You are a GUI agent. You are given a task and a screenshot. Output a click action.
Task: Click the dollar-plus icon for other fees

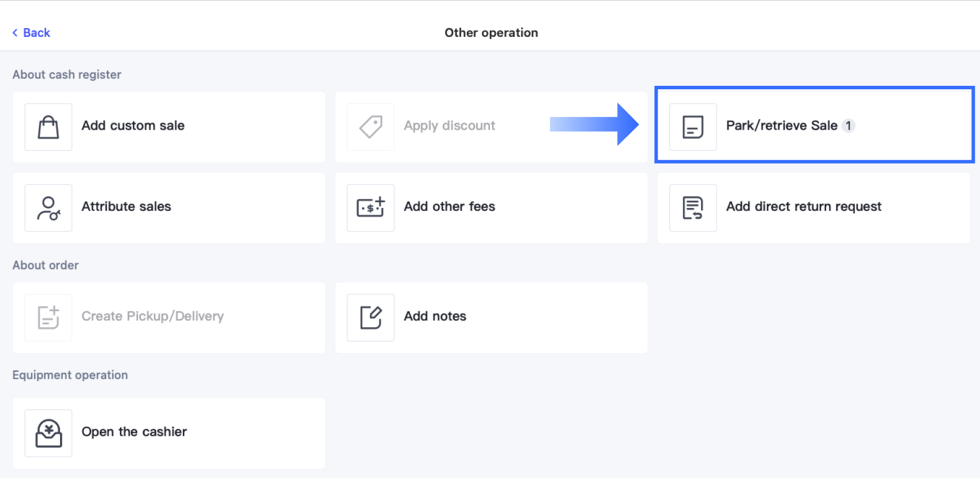[x=371, y=208]
